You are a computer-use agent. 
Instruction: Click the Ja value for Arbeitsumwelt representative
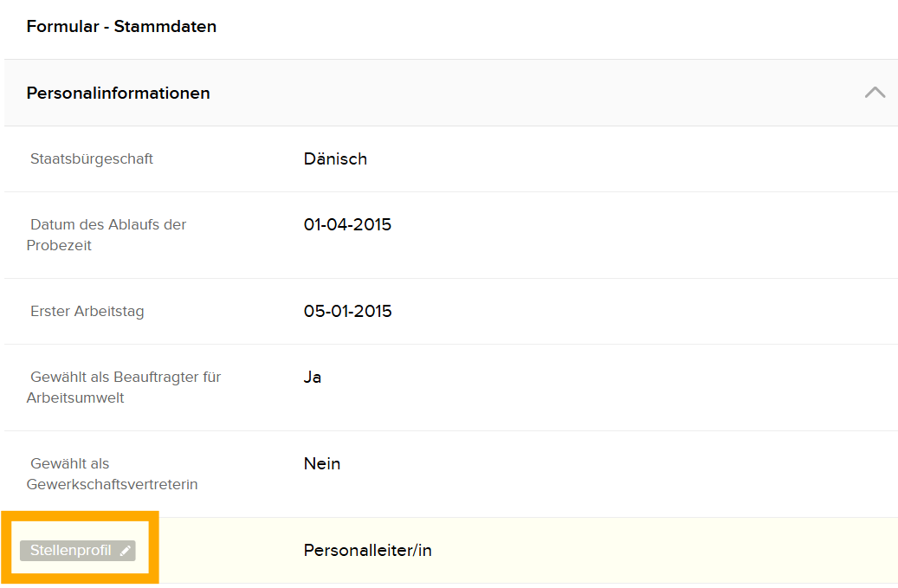(311, 378)
